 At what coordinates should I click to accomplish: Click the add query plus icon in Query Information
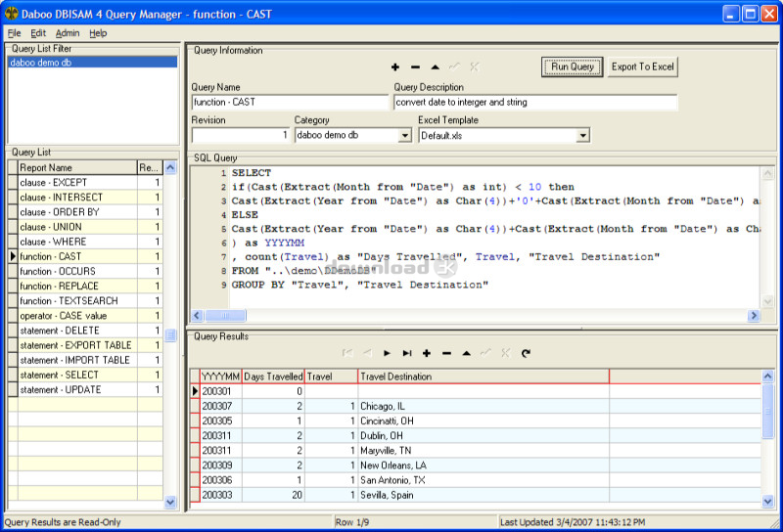coord(395,67)
